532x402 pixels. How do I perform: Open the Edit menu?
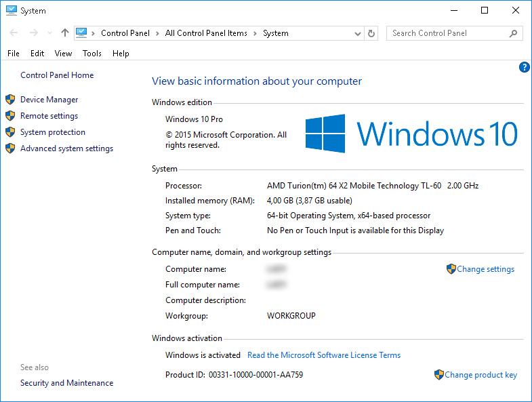37,54
